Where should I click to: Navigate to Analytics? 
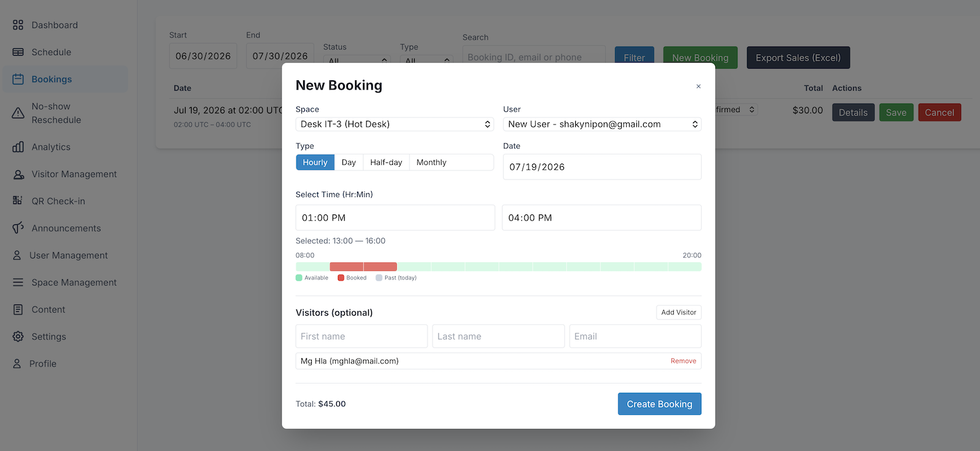(x=51, y=147)
